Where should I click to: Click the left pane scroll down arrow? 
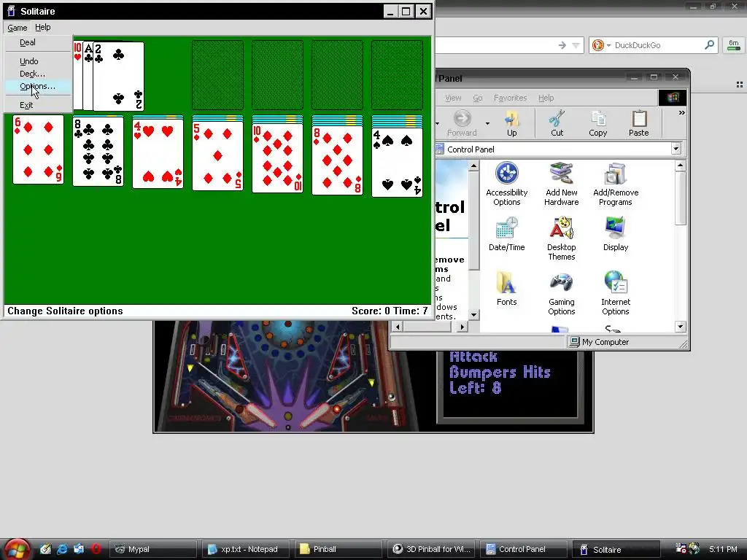(x=473, y=314)
